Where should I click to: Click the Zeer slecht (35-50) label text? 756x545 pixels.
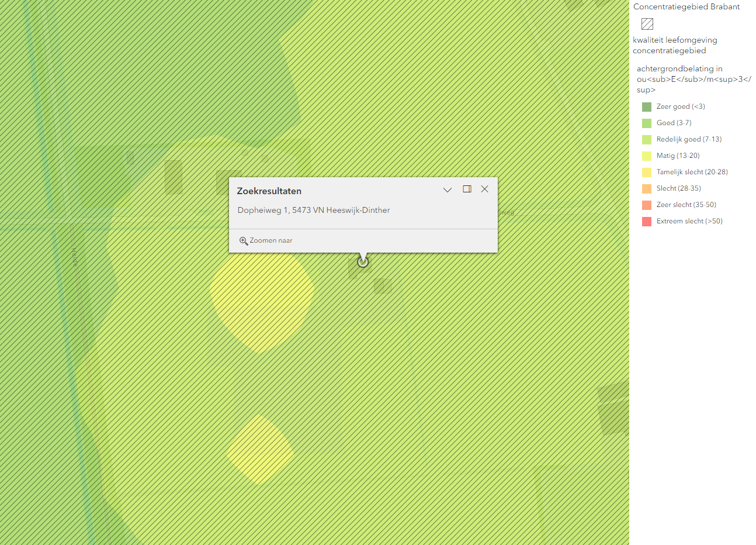[686, 205]
